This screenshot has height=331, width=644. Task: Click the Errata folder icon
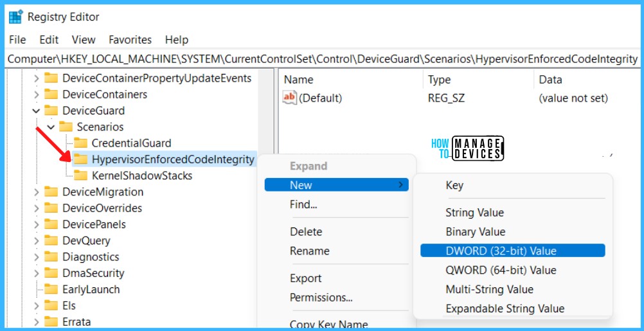click(51, 321)
